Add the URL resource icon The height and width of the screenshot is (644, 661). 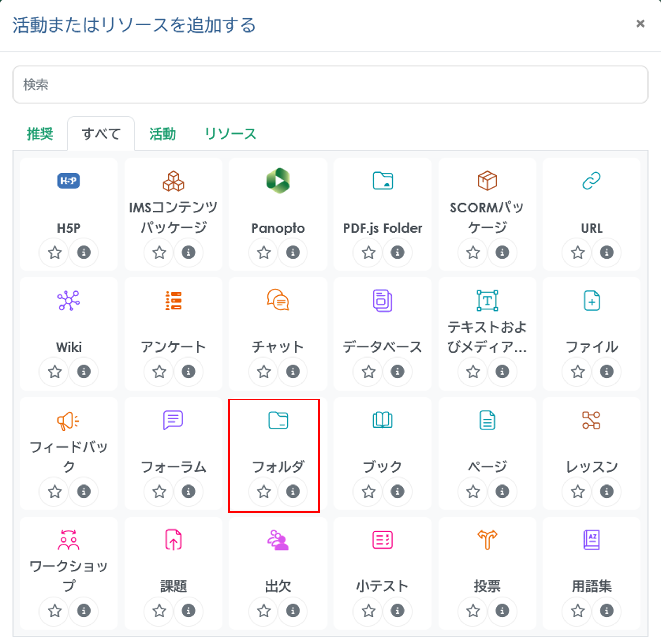pyautogui.click(x=591, y=181)
